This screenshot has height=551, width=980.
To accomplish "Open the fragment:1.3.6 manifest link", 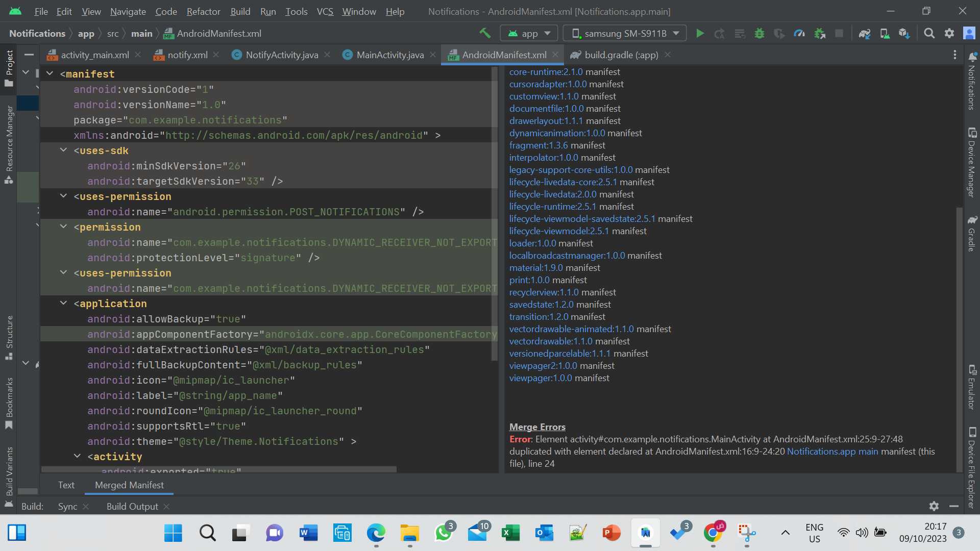I will [x=538, y=145].
